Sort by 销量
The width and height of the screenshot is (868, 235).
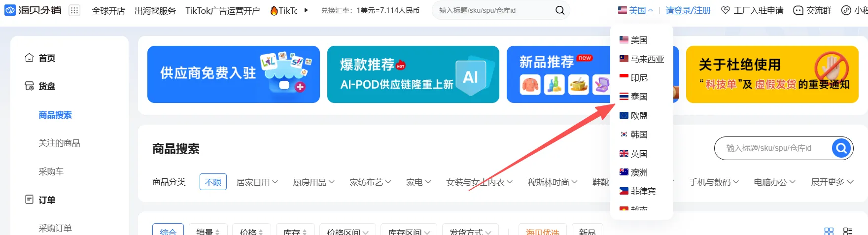(x=208, y=230)
